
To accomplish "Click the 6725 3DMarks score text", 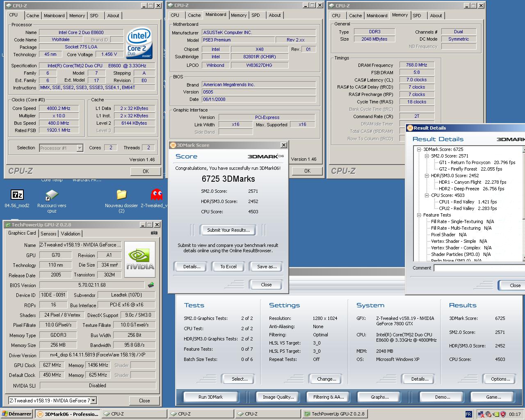I will tap(228, 179).
